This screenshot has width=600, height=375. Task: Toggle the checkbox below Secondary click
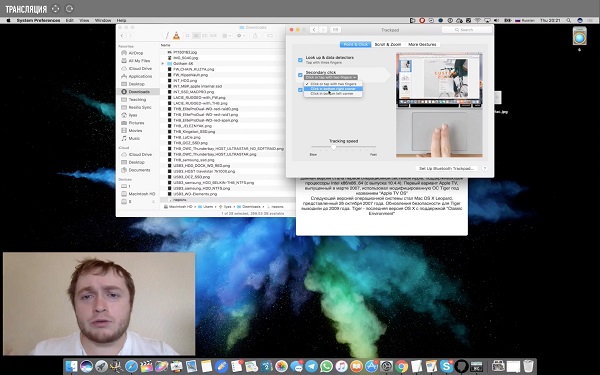300,90
